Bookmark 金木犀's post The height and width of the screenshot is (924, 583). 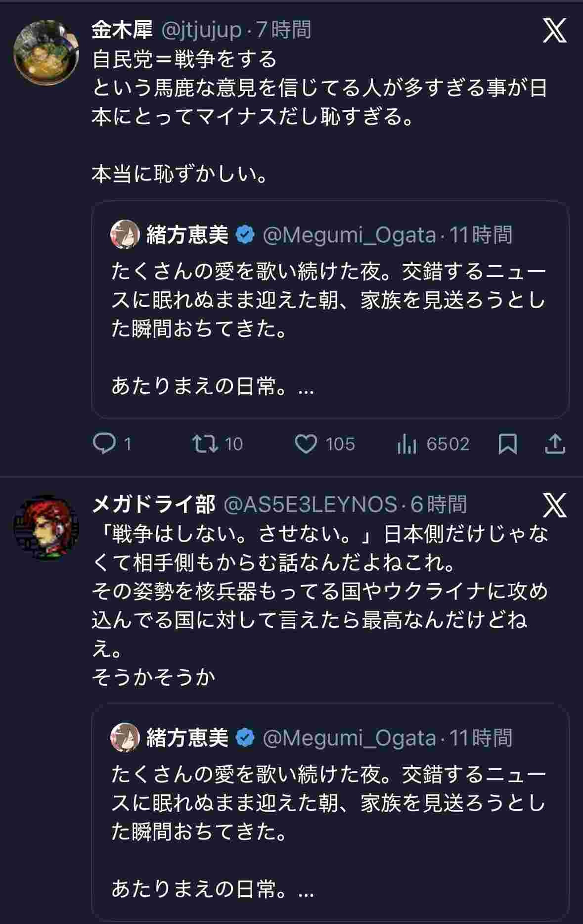508,444
